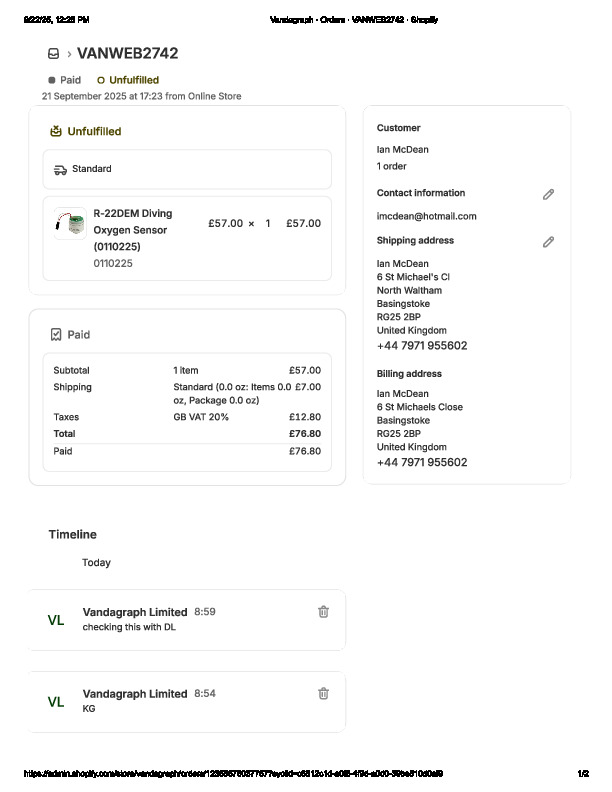Click the VL avatar on 8:59 comment

point(56,620)
